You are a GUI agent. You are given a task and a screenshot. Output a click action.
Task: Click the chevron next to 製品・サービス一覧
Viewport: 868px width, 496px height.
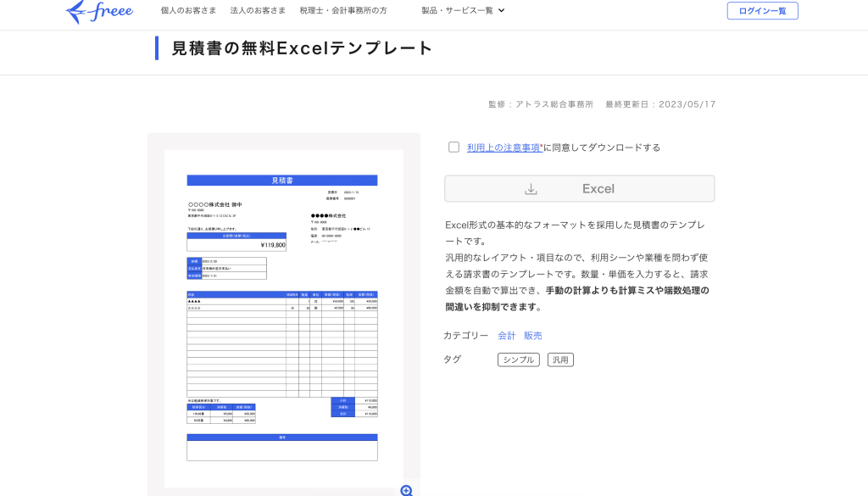click(502, 11)
